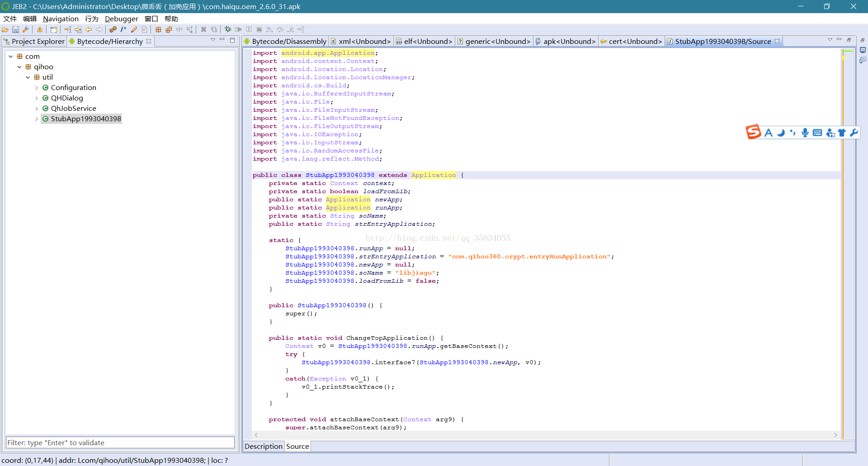868x466 pixels.
Task: Click the hierarchy filter text field
Action: click(120, 442)
